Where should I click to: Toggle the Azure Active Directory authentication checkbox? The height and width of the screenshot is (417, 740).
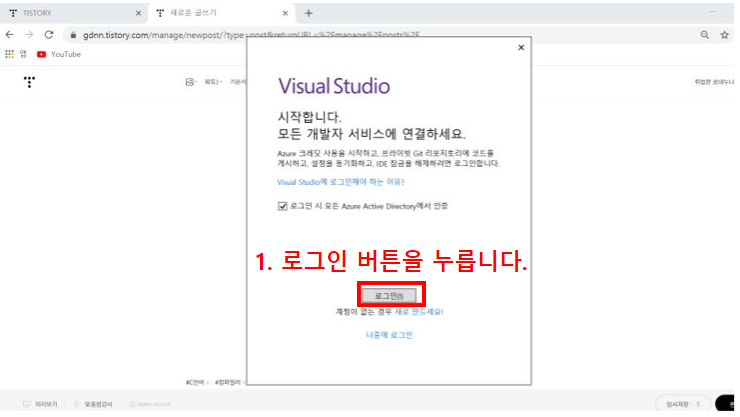coord(282,206)
